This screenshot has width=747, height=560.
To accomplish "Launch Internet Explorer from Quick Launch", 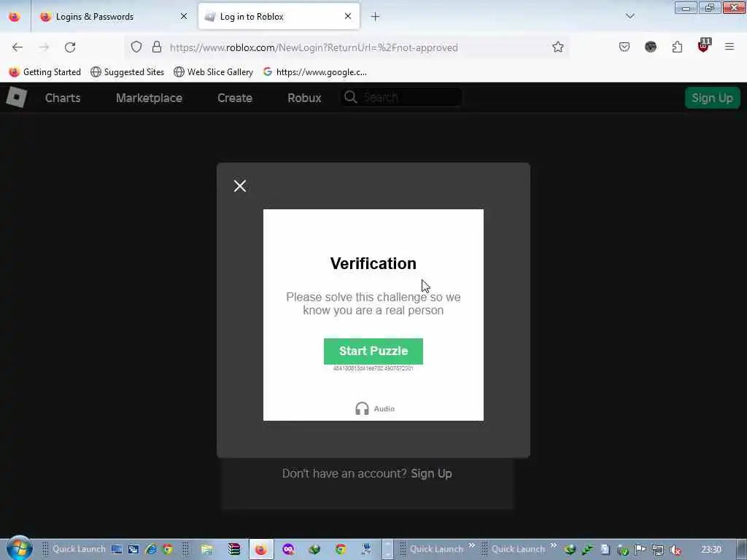I will tap(151, 549).
